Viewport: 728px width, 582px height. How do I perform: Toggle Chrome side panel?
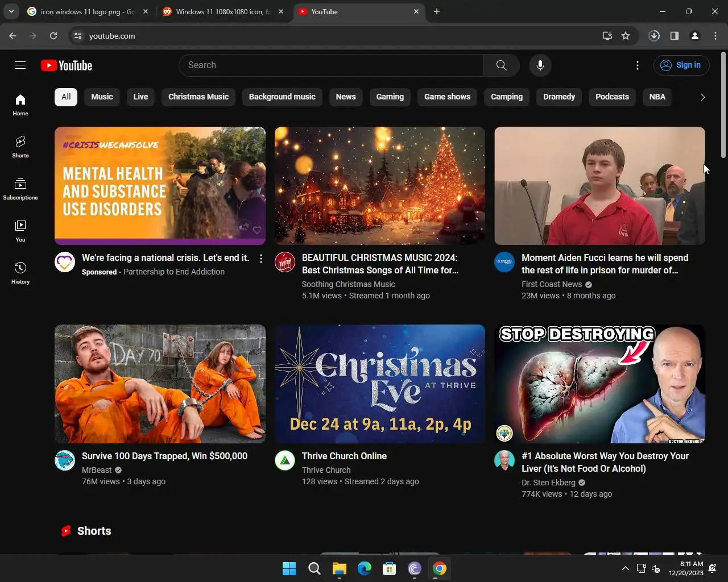point(675,36)
